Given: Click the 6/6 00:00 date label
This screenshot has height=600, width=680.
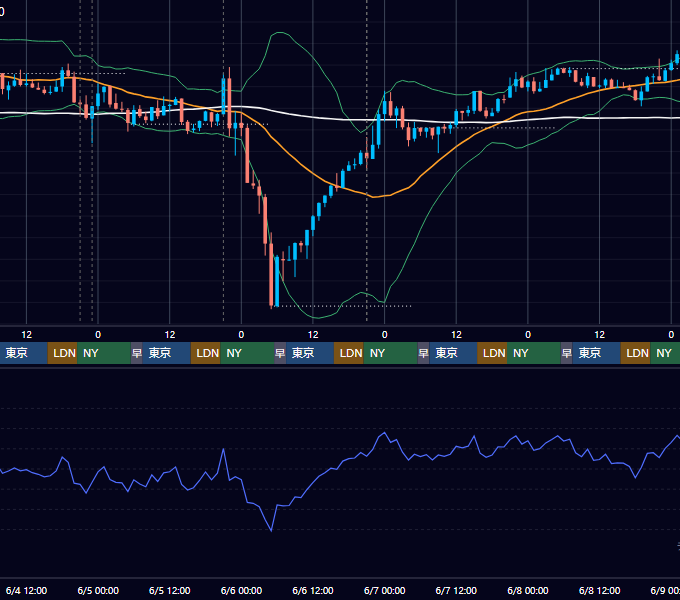Looking at the screenshot, I should [x=241, y=590].
